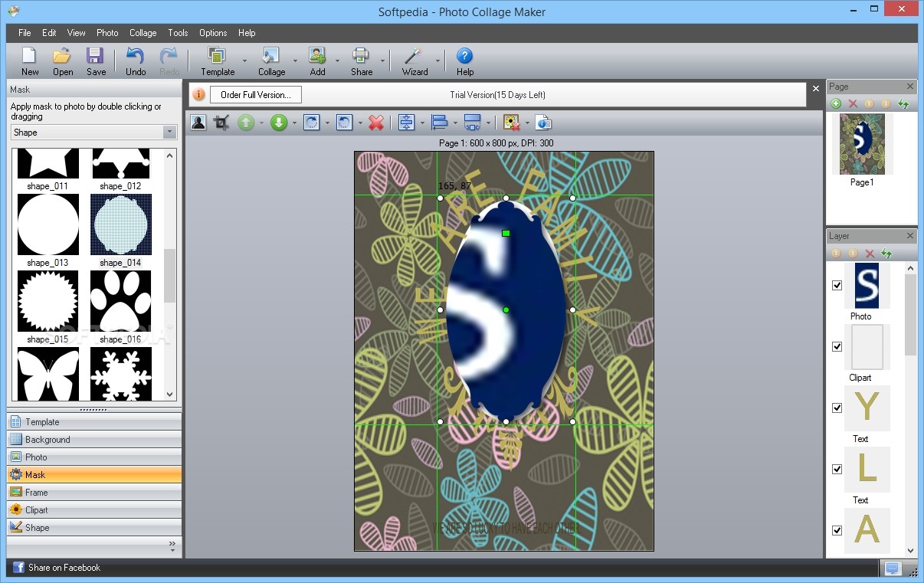Add a new page with green plus icon
The image size is (924, 583).
(x=836, y=103)
